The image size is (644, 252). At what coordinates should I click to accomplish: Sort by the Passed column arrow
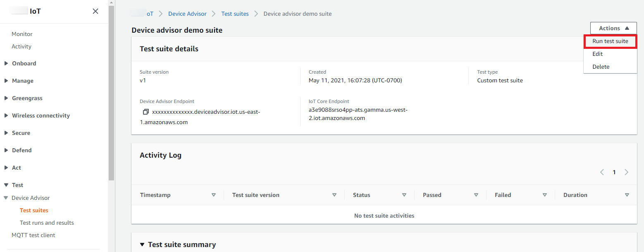[x=476, y=195]
